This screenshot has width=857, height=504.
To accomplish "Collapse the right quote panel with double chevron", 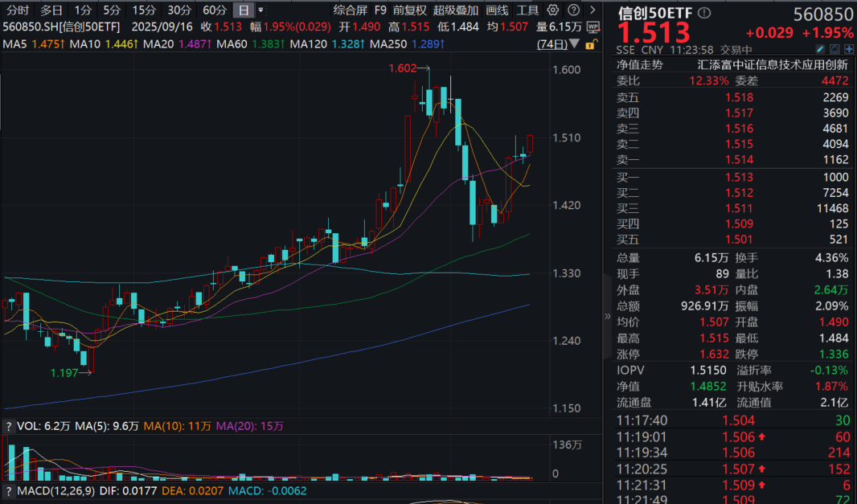I will pyautogui.click(x=608, y=317).
